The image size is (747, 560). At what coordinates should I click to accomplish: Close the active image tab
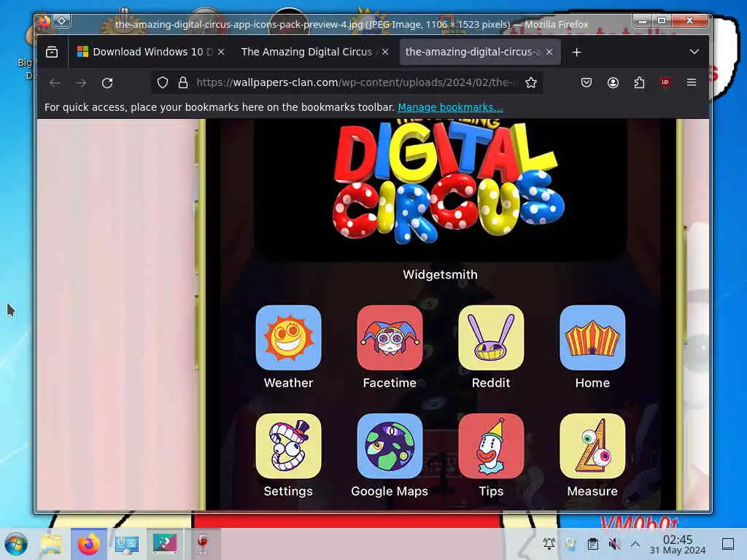tap(549, 52)
